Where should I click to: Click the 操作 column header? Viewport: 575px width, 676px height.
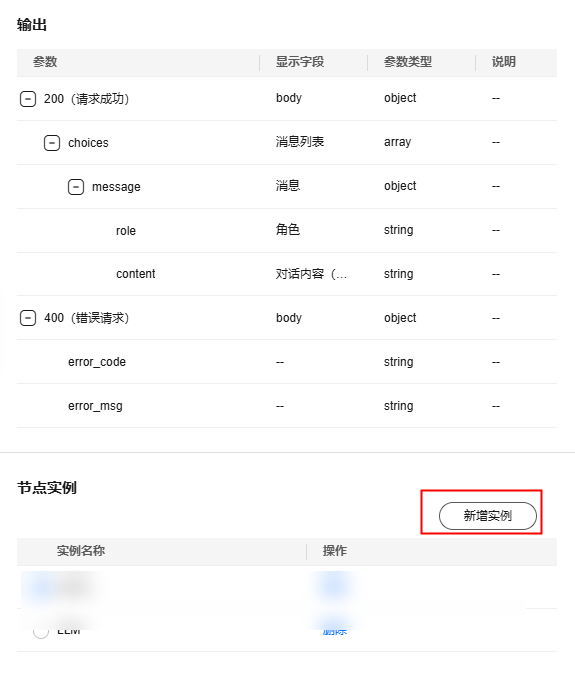(x=335, y=551)
